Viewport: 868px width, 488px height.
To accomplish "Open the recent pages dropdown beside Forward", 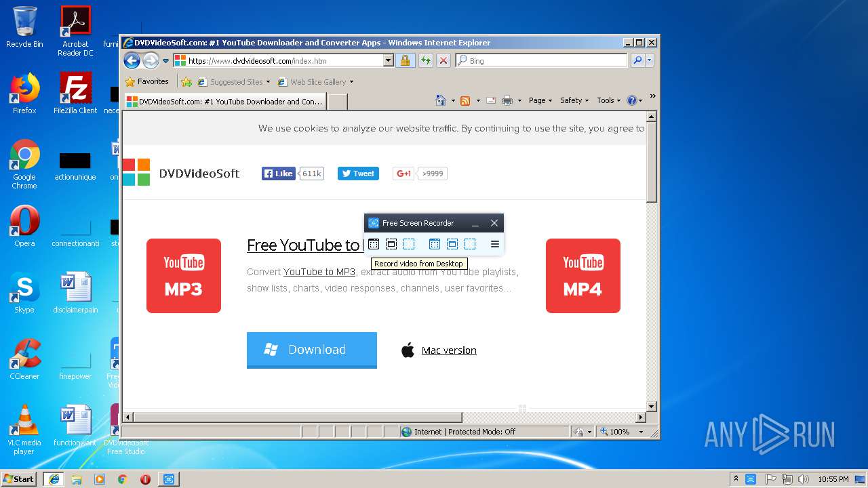I will 165,61.
